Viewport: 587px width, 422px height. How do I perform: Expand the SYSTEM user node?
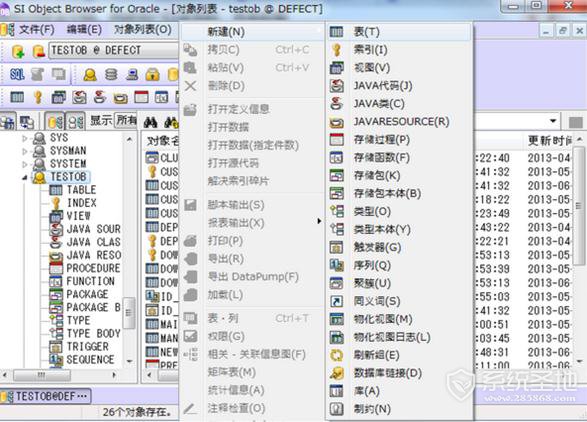25,164
